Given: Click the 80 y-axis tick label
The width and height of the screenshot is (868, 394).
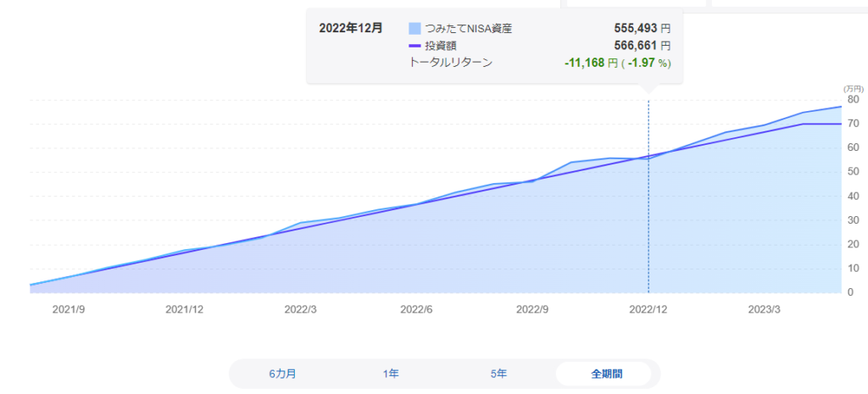Looking at the screenshot, I should (853, 100).
